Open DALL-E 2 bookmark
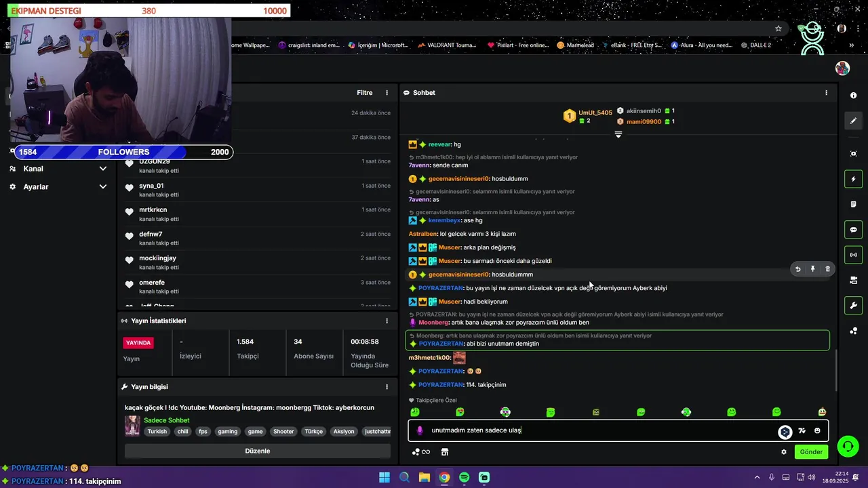 coord(755,45)
